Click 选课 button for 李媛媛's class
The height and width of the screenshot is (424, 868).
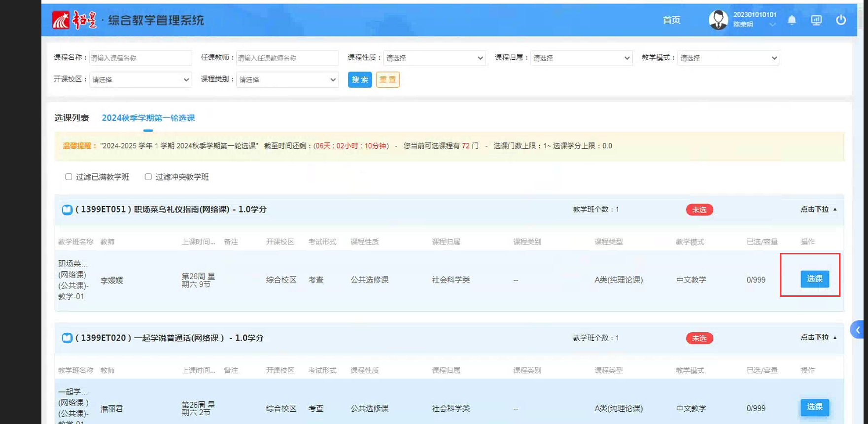click(814, 279)
